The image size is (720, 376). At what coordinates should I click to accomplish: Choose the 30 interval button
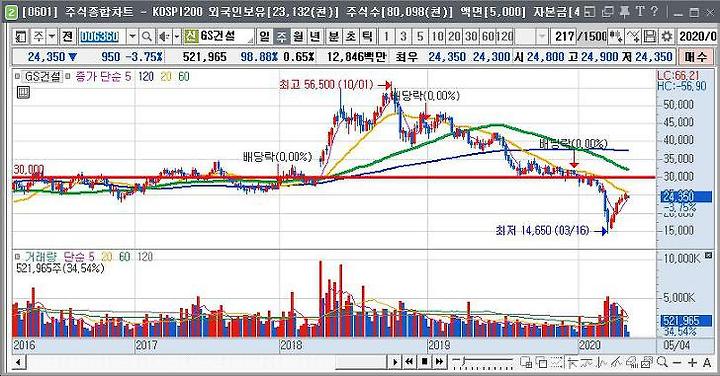coord(471,36)
